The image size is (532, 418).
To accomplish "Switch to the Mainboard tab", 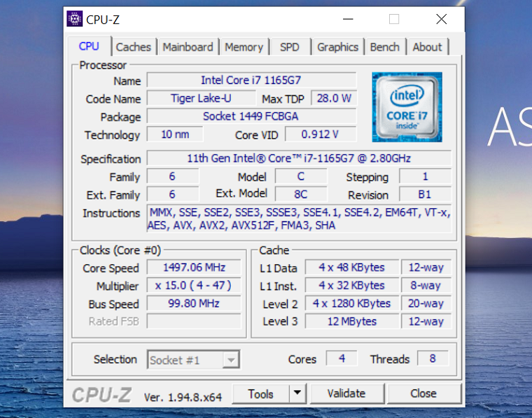I will [188, 47].
